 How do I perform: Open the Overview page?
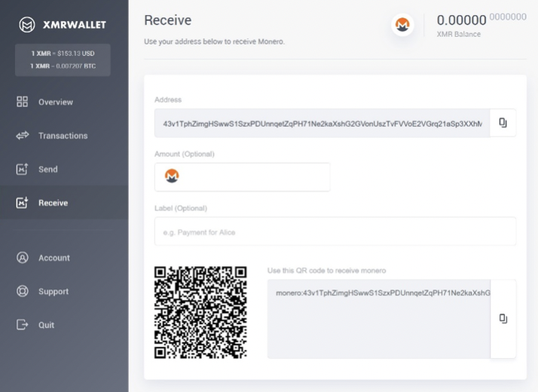click(x=56, y=102)
